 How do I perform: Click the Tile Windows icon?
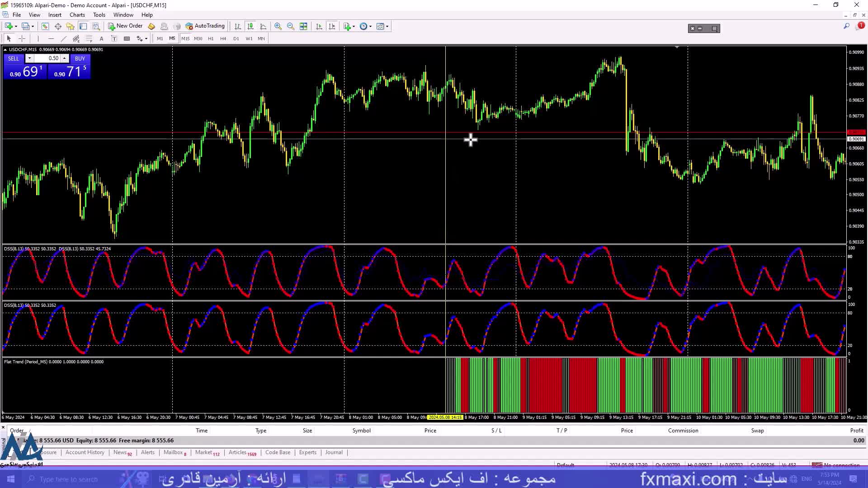pos(303,26)
